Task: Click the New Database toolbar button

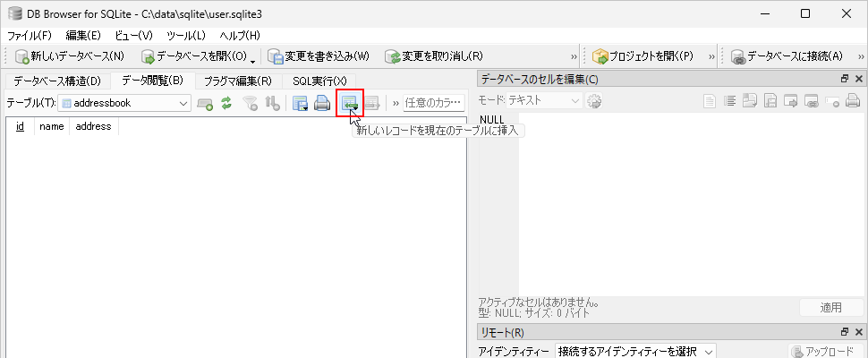Action: click(71, 56)
